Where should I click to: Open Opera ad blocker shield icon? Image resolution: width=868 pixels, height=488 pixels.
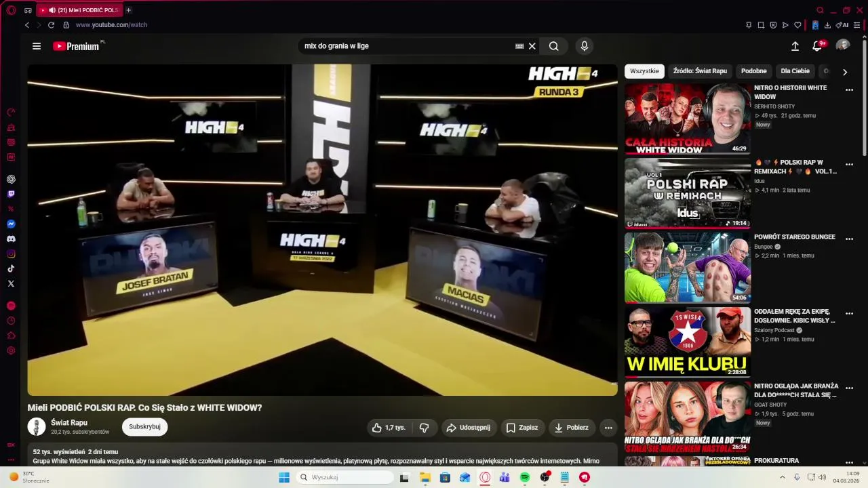[x=773, y=25]
